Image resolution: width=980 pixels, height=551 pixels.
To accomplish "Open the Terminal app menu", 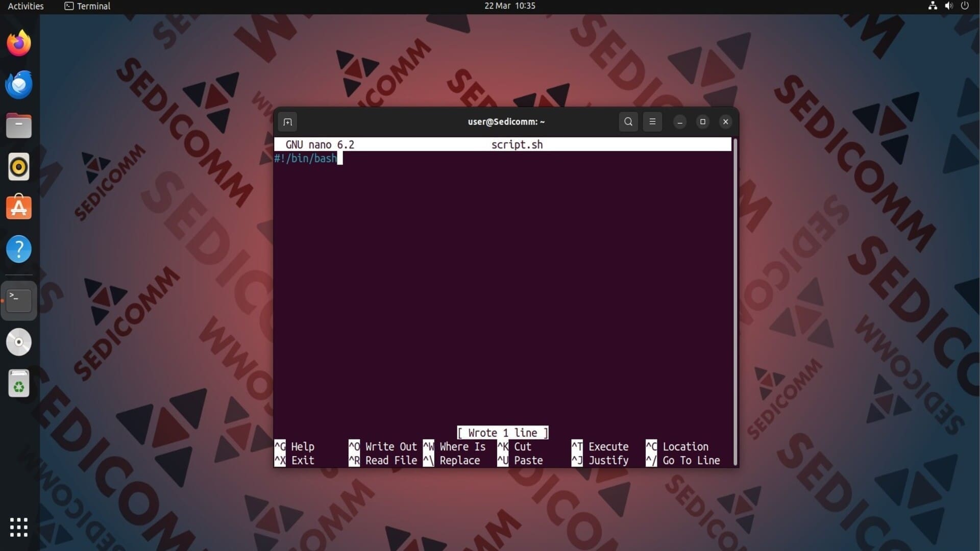I will pos(87,6).
